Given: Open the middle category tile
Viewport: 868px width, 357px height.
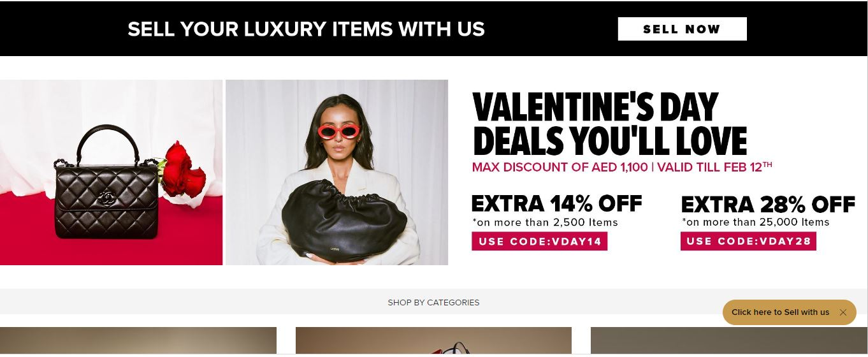Looking at the screenshot, I should pos(433,340).
